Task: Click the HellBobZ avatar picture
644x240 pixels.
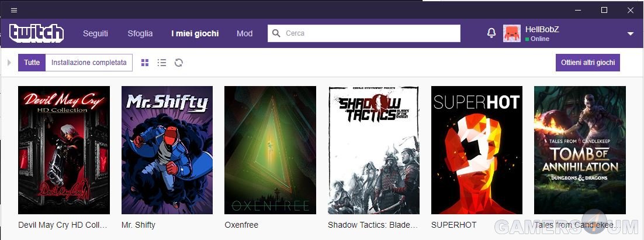Action: coord(512,33)
